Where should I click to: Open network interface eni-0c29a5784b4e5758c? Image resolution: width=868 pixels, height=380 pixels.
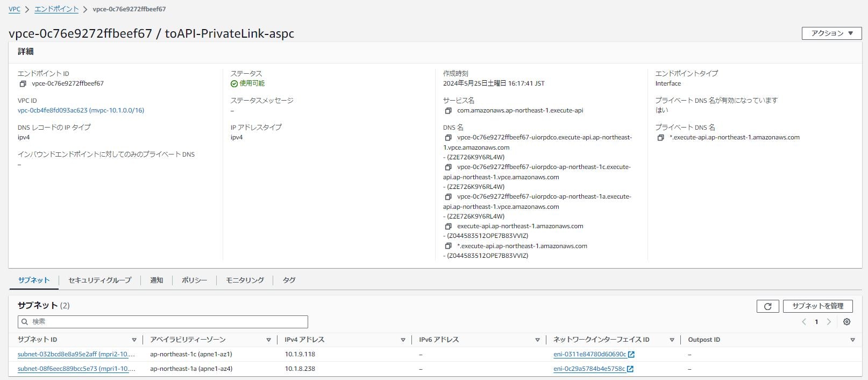pos(589,369)
